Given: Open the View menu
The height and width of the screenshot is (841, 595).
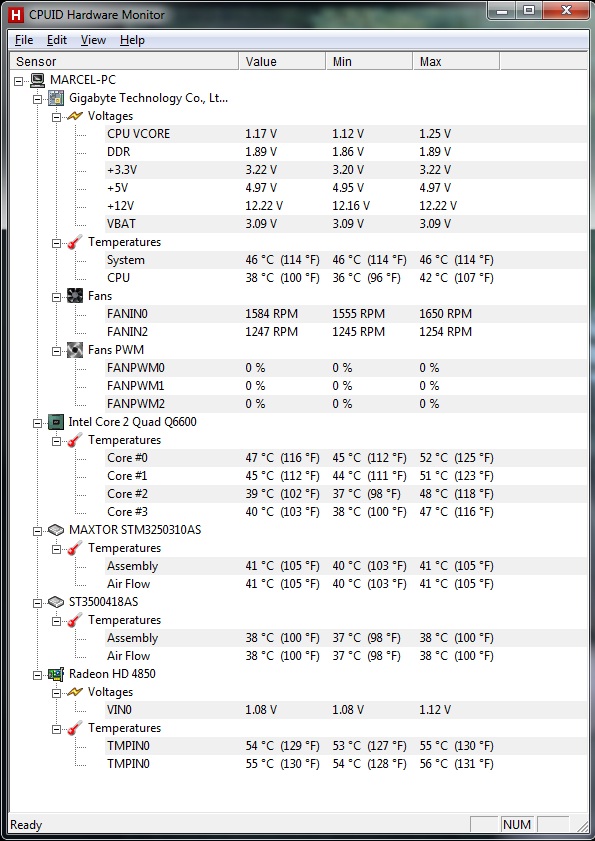Looking at the screenshot, I should pos(93,40).
